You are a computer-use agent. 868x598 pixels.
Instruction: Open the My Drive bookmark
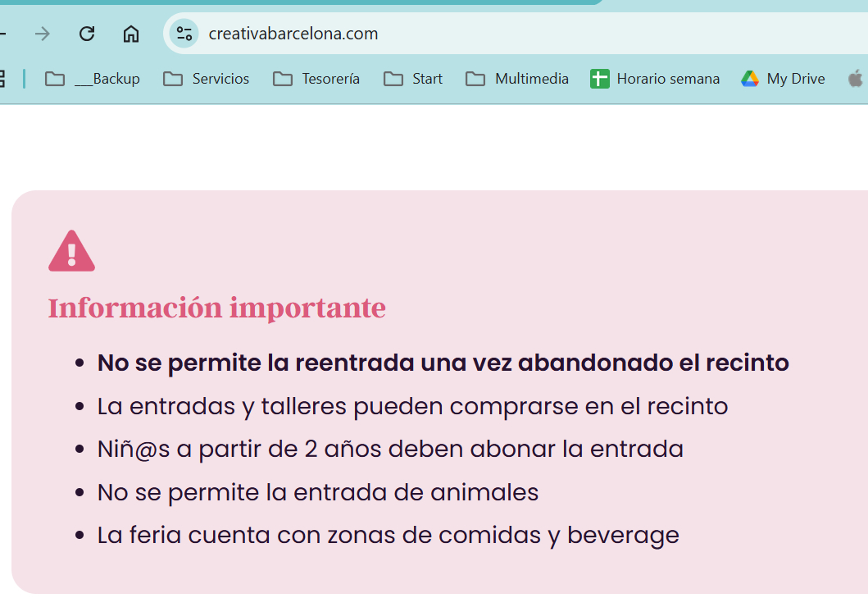coord(783,79)
